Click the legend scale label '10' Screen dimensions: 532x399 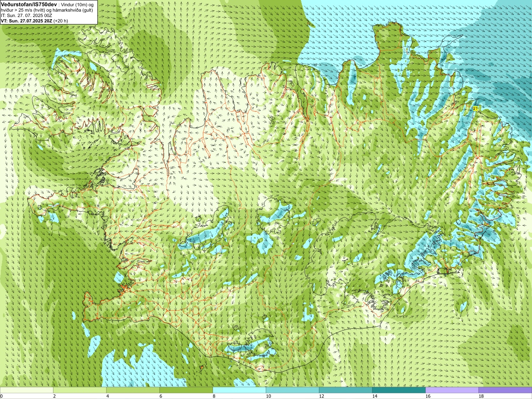268,396
